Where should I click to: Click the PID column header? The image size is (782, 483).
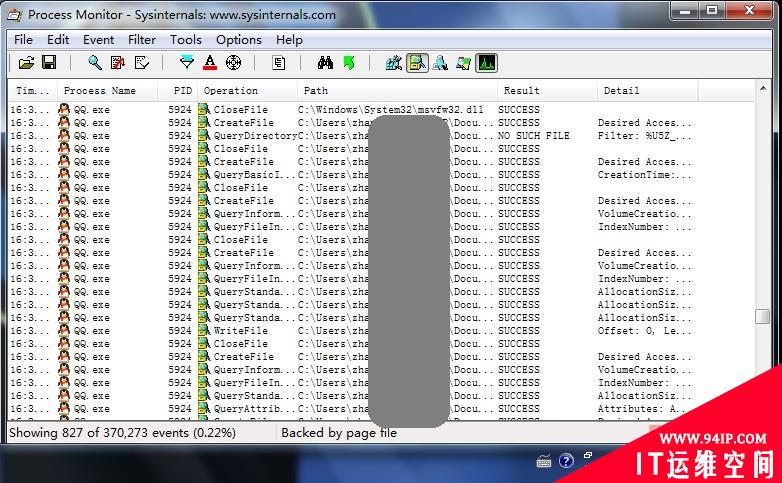pos(178,91)
